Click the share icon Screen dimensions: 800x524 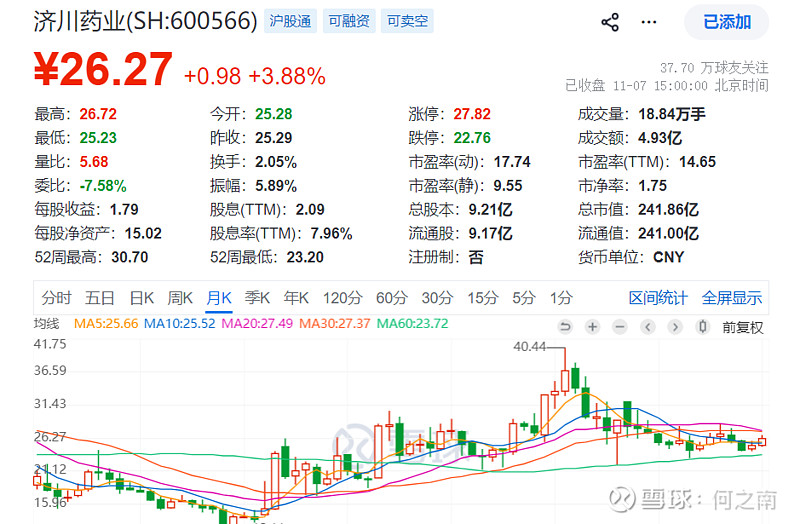coord(610,22)
